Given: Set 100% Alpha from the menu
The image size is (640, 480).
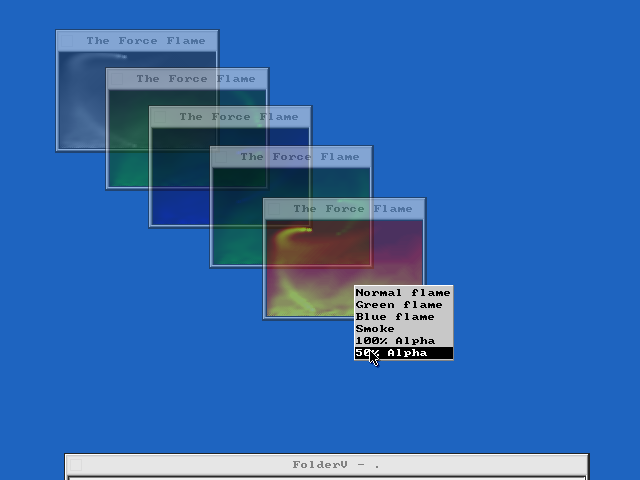Looking at the screenshot, I should point(404,341).
